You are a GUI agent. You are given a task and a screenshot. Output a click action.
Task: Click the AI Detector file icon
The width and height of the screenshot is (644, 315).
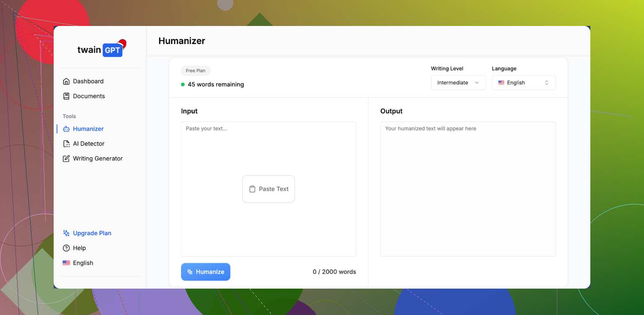coord(66,144)
